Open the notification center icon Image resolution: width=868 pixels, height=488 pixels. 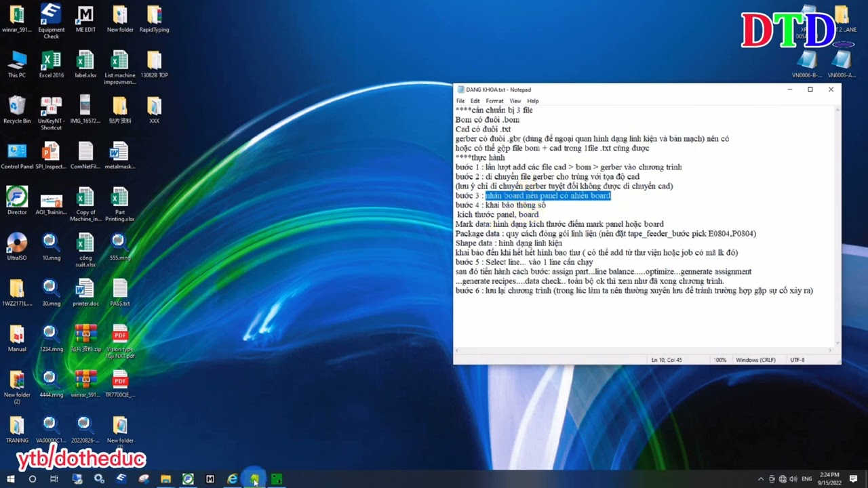854,479
